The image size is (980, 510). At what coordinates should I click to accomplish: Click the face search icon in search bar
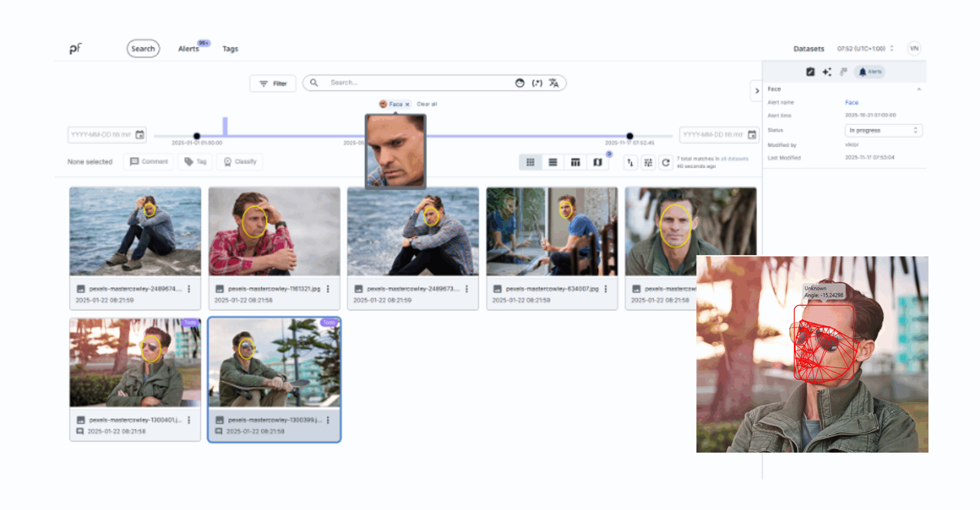pyautogui.click(x=519, y=83)
